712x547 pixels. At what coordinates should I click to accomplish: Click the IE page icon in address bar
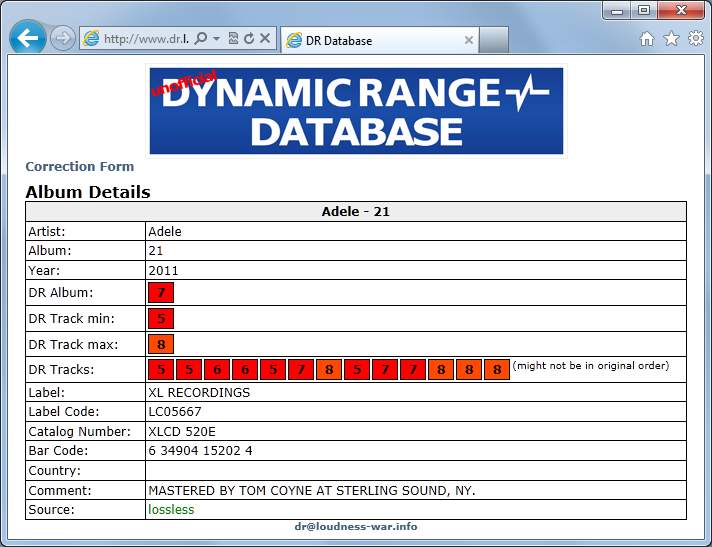91,39
